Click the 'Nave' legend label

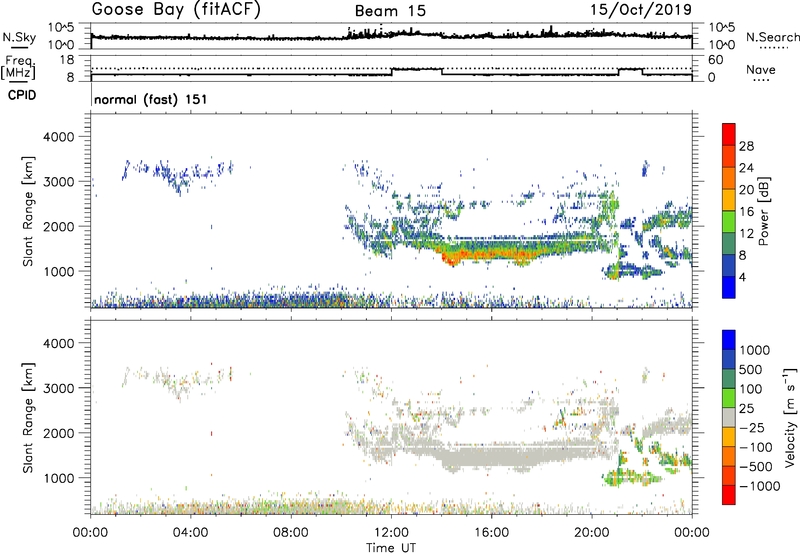(761, 69)
